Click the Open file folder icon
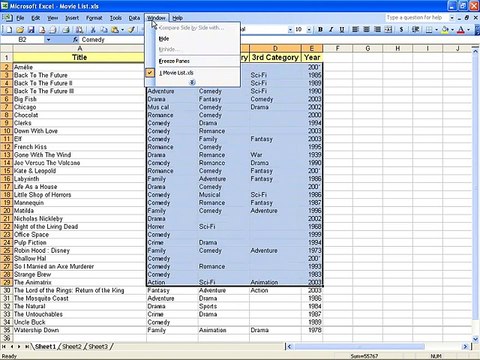Image resolution: width=480 pixels, height=360 pixels. (x=20, y=30)
